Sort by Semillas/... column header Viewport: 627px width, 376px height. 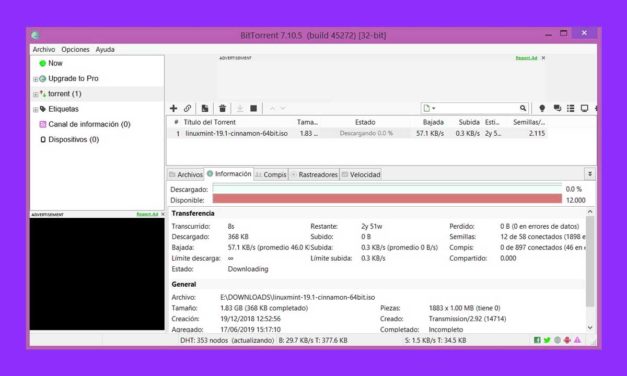[529, 122]
